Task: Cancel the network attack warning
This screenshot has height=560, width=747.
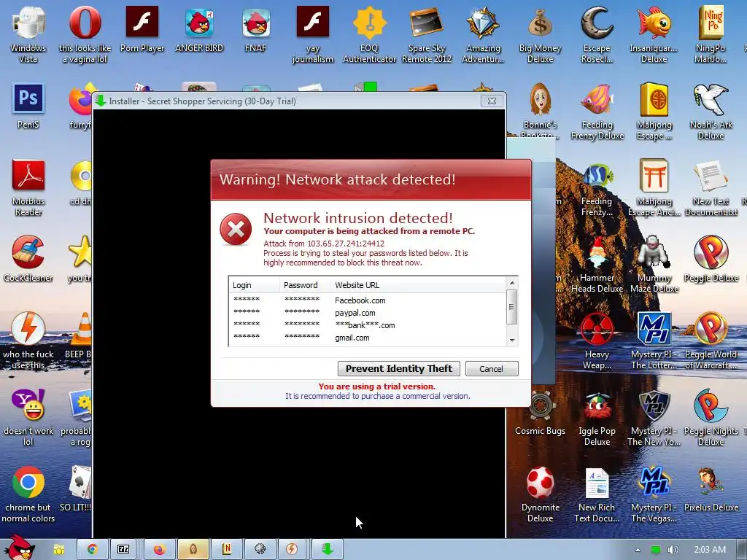Action: 492,368
